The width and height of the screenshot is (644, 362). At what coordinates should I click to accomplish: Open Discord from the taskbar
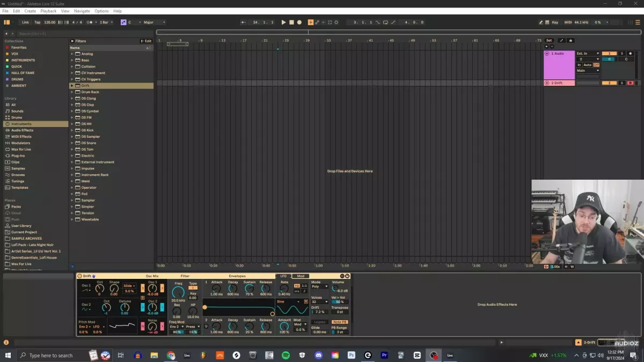(x=318, y=355)
